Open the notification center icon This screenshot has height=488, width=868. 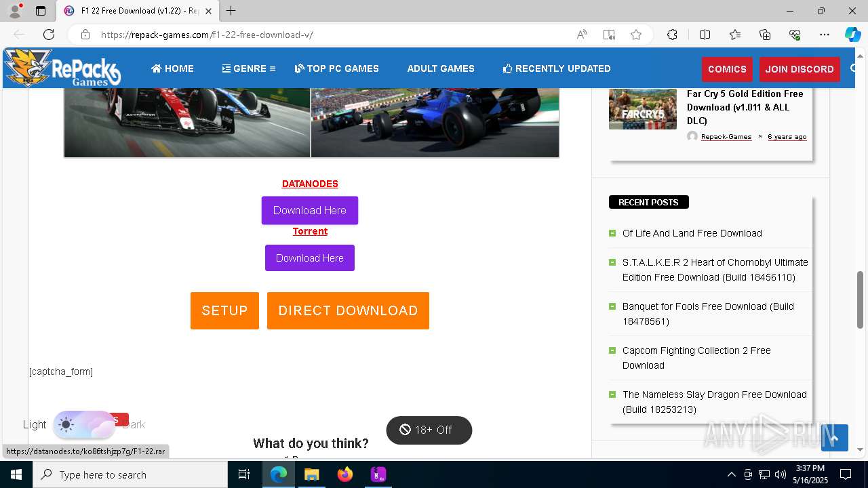(x=846, y=474)
